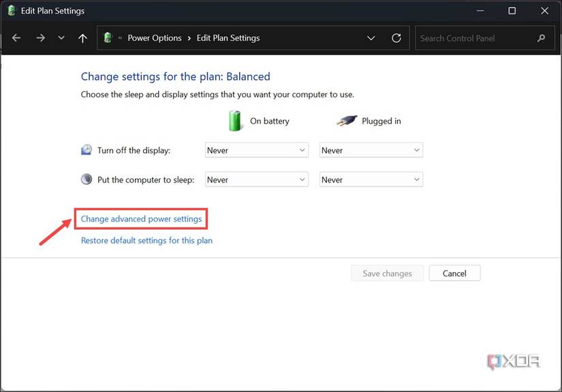Open the On battery dropdown for Turn off the display
Viewport: 562px width, 392px height.
[256, 150]
